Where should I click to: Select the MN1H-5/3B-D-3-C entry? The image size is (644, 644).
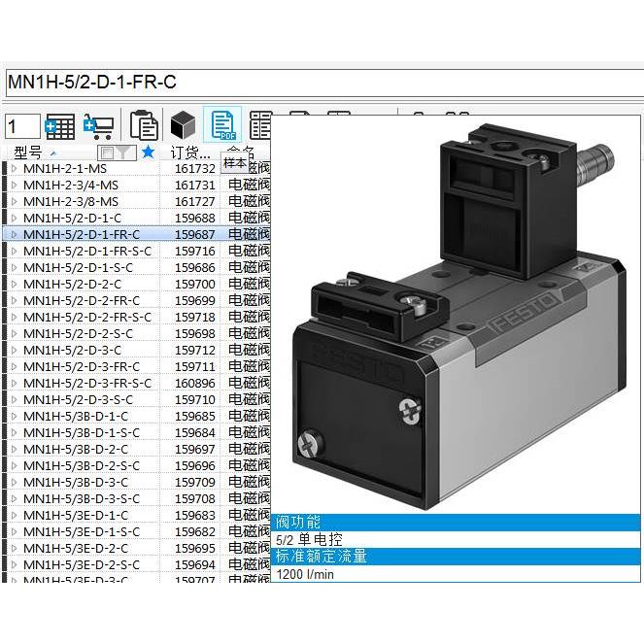pyautogui.click(x=76, y=482)
